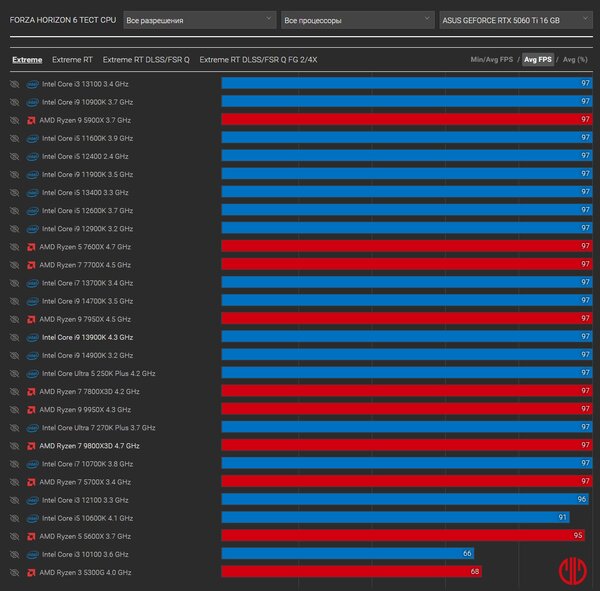Click Intel logo beside Core i9 12900K
Screen dimensions: 600x591
pyautogui.click(x=33, y=229)
